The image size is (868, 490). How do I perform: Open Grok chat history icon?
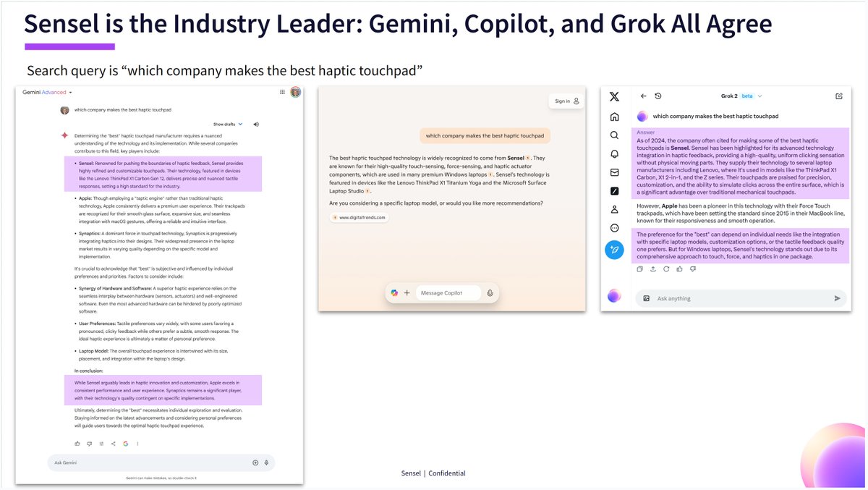click(658, 96)
